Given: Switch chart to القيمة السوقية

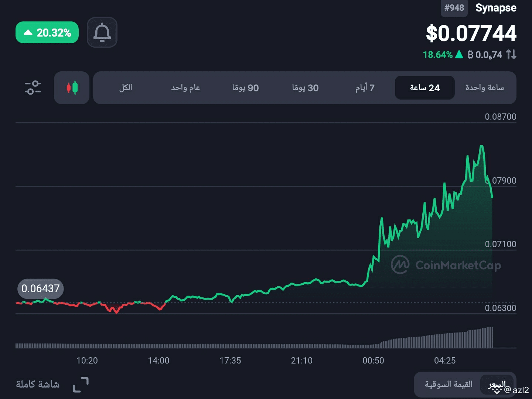Looking at the screenshot, I should [449, 384].
